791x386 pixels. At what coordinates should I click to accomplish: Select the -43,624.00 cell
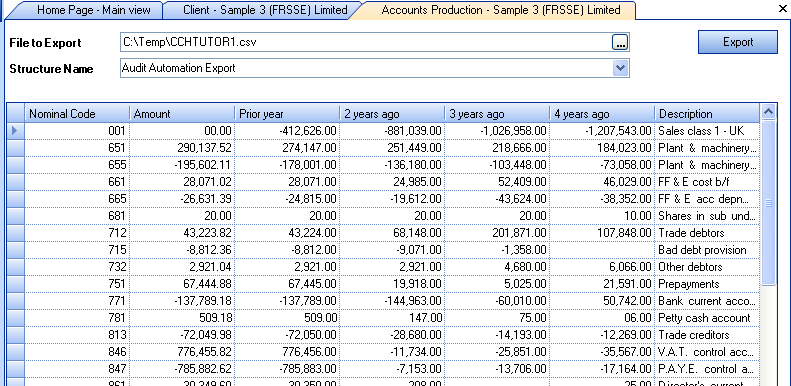pyautogui.click(x=497, y=199)
